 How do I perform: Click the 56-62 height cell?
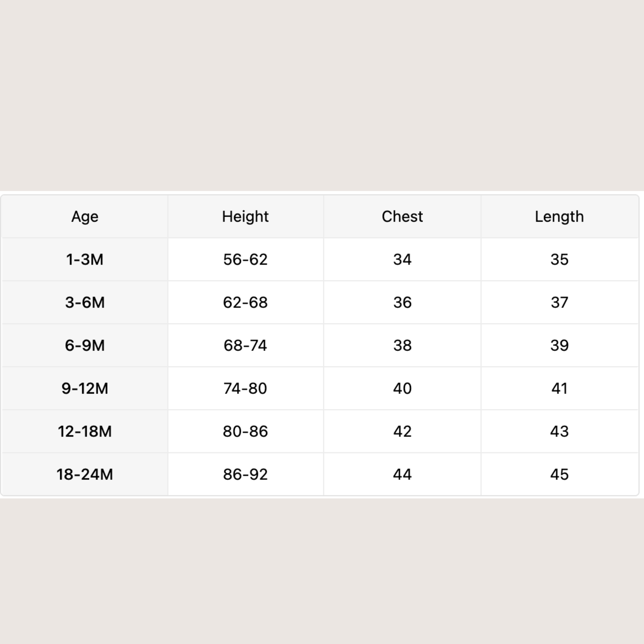tap(245, 259)
